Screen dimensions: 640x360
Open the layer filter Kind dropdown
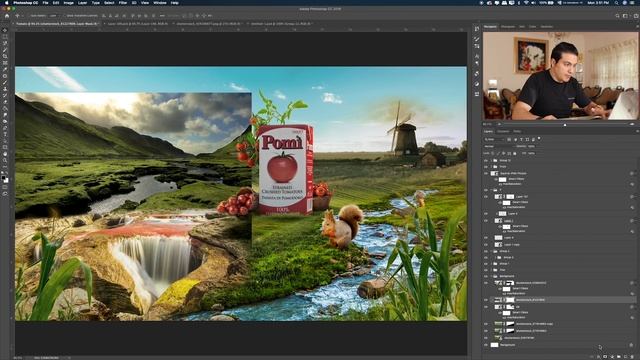tap(494, 140)
